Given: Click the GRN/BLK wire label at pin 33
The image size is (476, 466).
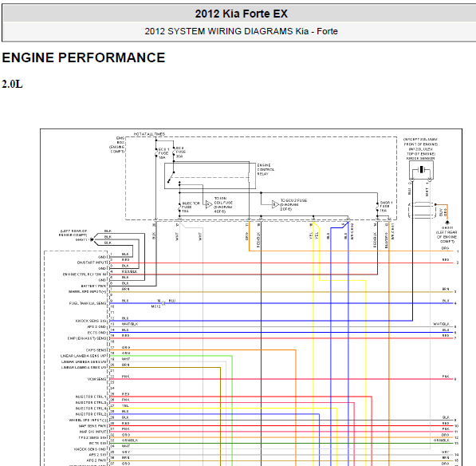Looking at the screenshot, I should pos(130,440).
